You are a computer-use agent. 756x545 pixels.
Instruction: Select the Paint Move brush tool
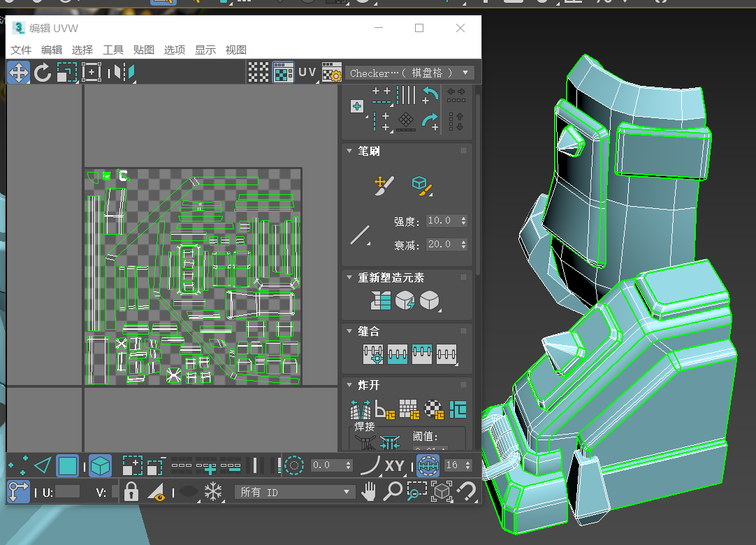click(384, 185)
